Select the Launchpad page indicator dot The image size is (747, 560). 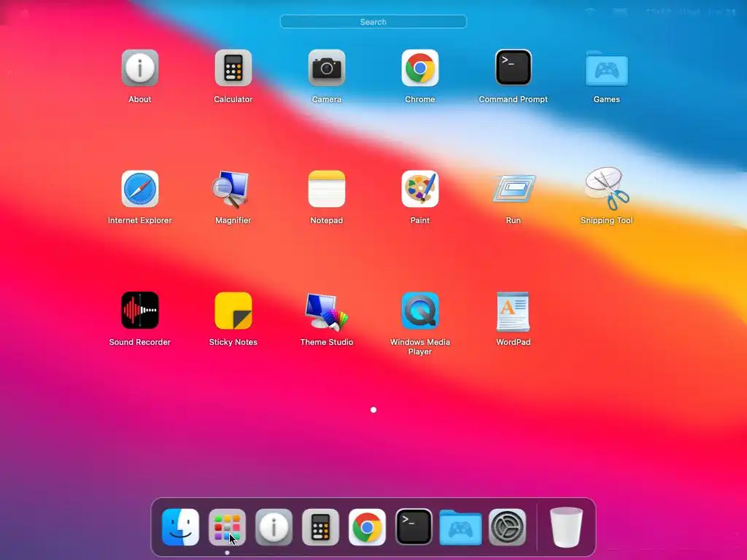373,410
